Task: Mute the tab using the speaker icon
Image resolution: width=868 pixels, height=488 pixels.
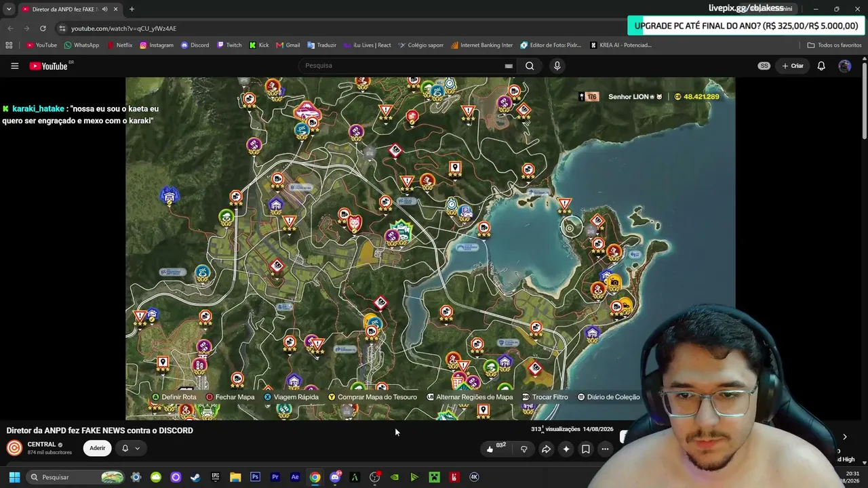Action: coord(104,9)
